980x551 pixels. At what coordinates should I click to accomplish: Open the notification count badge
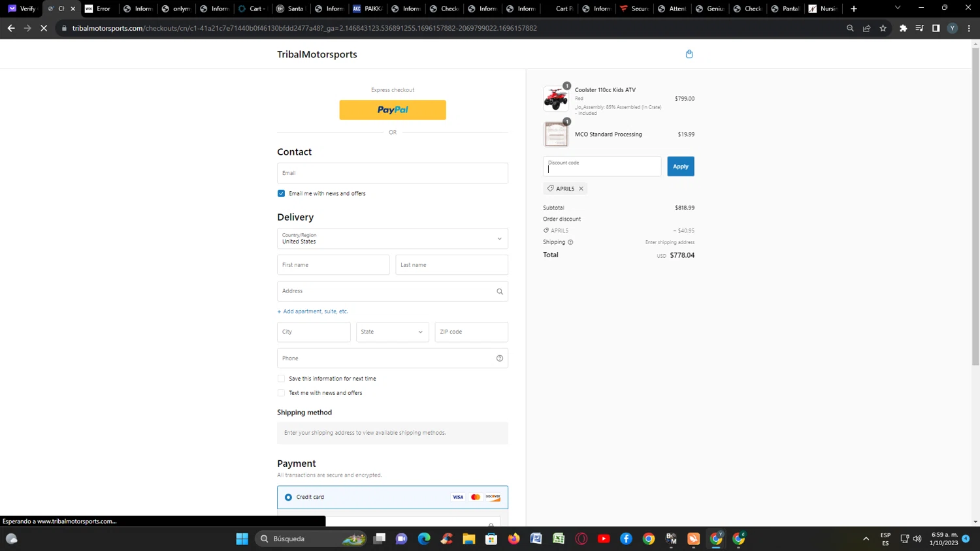(966, 539)
